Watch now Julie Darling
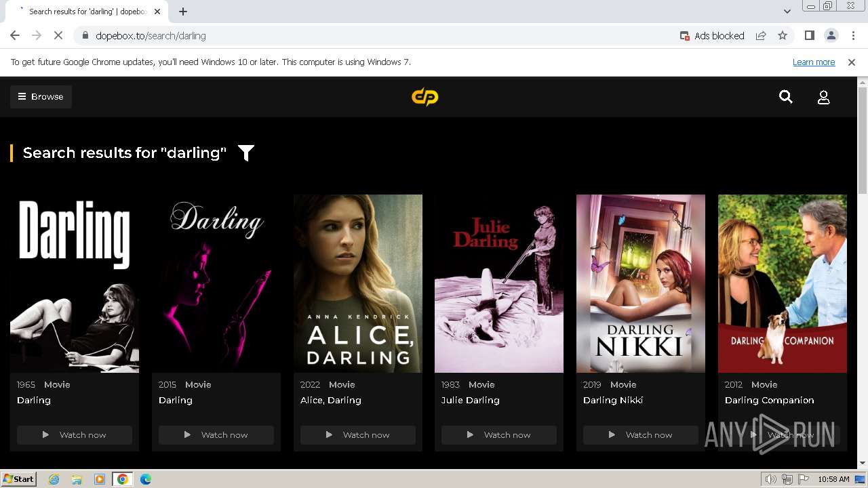The width and height of the screenshot is (868, 488). point(499,434)
